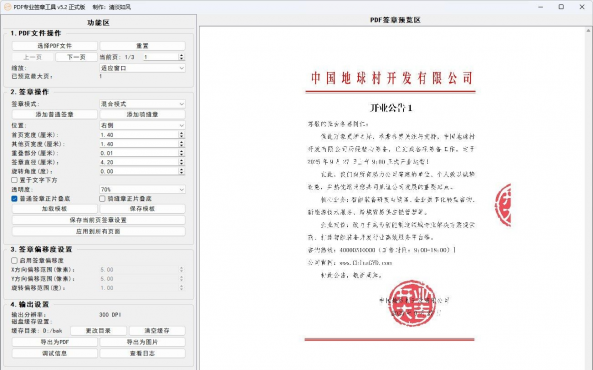This screenshot has height=370, width=593.
Task: Click 应用到所有页面 button
Action: point(98,231)
